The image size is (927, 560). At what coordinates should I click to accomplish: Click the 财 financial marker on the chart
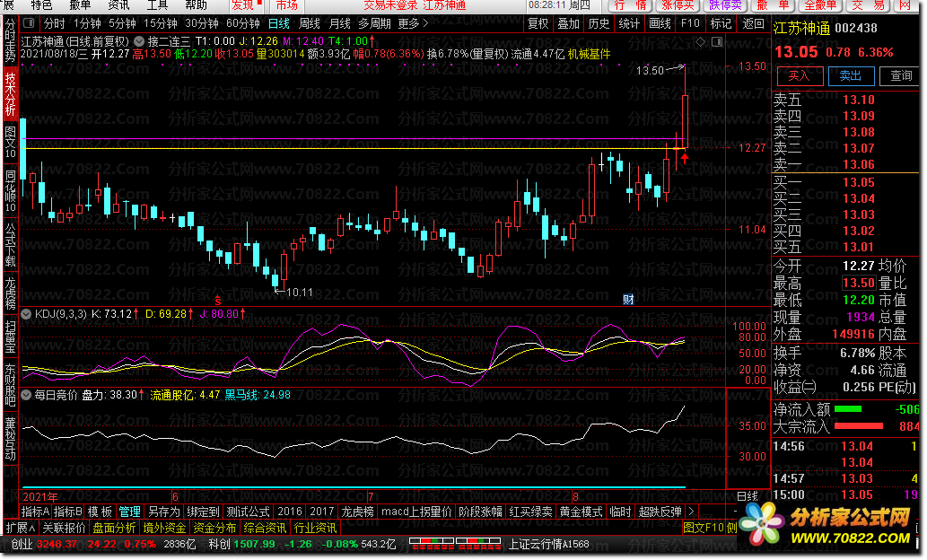pos(628,299)
